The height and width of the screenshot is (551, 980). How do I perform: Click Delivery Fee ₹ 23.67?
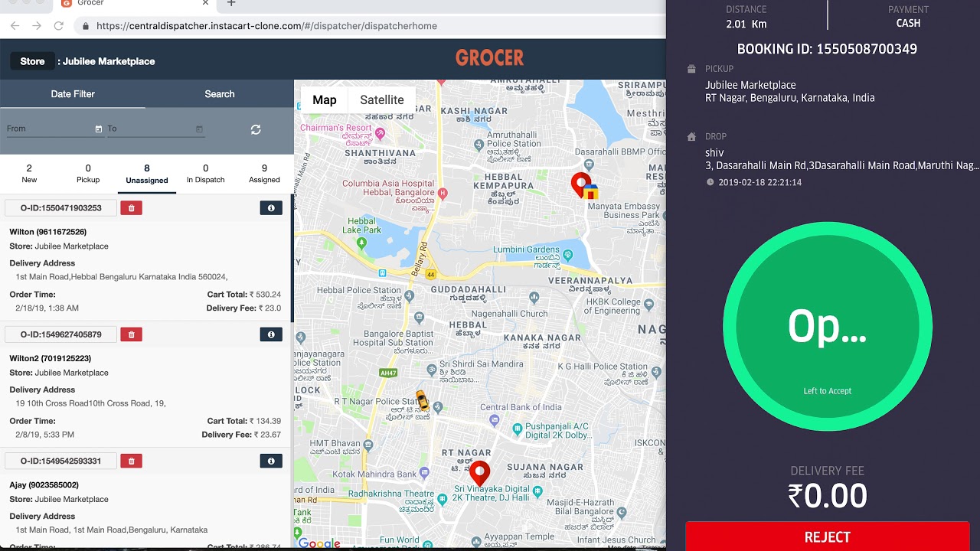pos(241,435)
